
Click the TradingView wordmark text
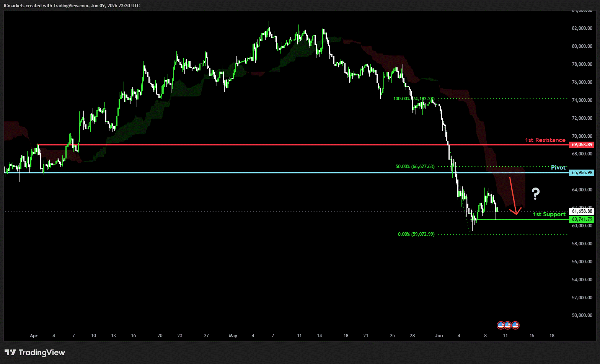tap(42, 353)
